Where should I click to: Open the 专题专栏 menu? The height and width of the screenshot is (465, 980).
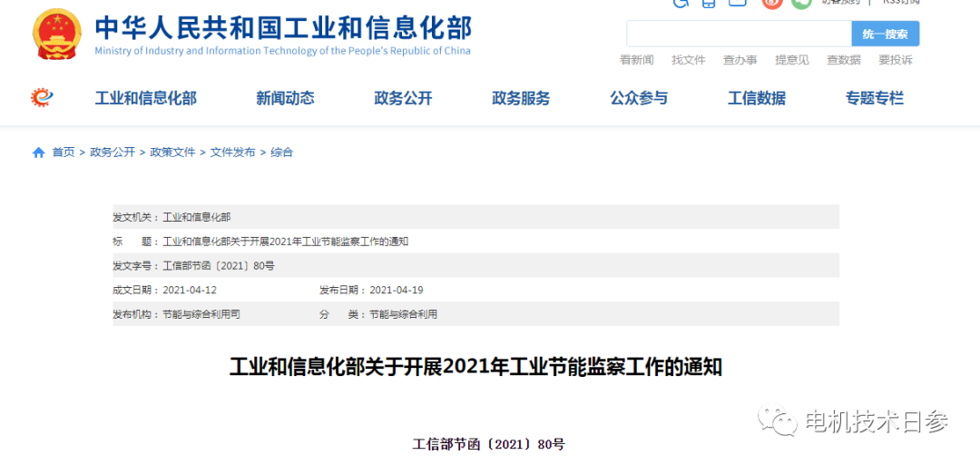875,98
